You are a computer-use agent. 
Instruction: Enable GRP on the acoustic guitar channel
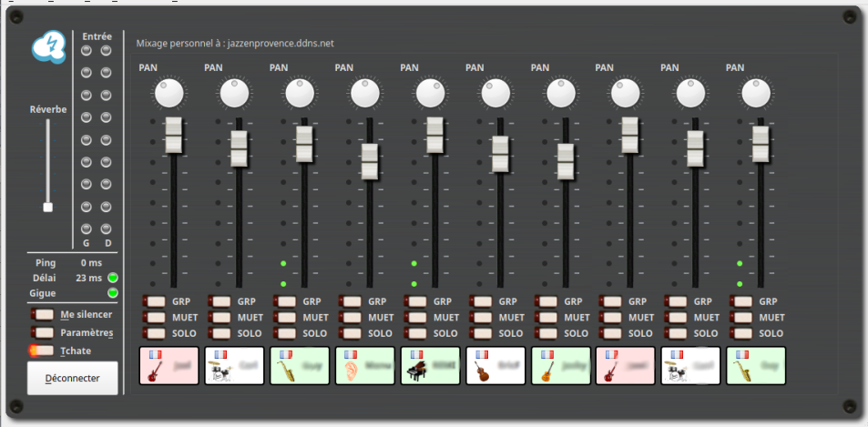coord(546,301)
